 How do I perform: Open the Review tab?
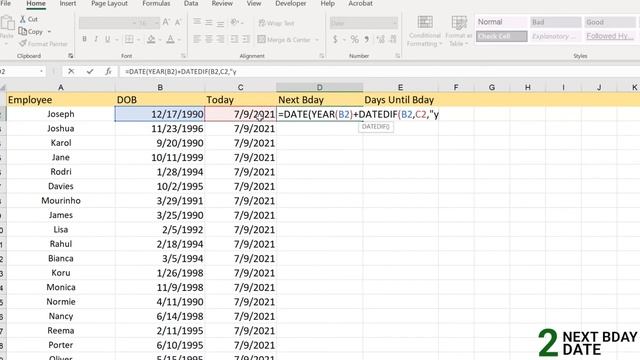[x=222, y=4]
